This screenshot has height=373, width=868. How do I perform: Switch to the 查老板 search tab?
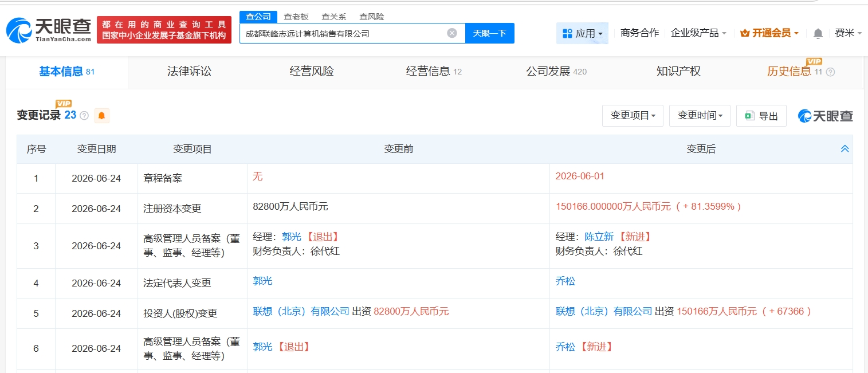(x=296, y=17)
